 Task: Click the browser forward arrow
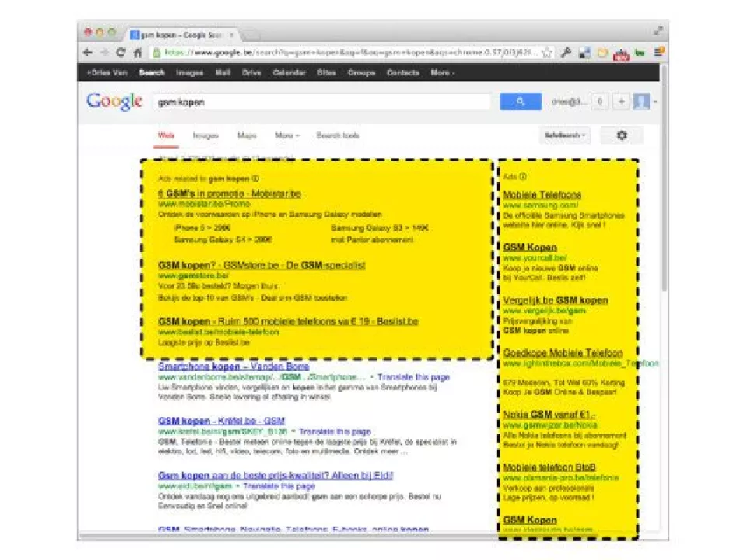click(x=104, y=52)
